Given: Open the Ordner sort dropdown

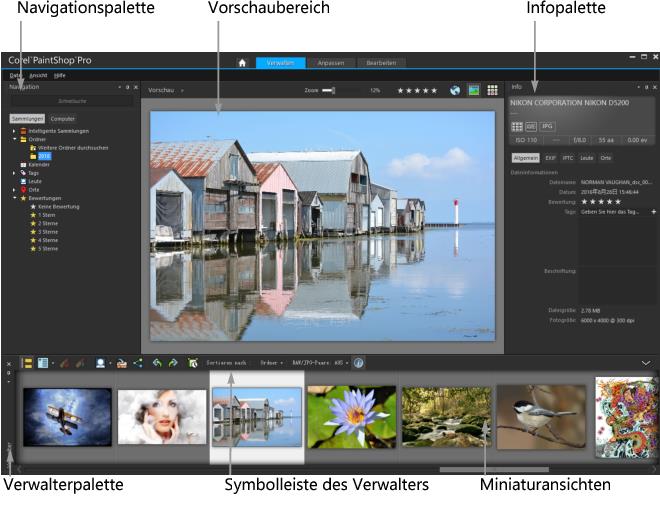Looking at the screenshot, I should tap(271, 363).
